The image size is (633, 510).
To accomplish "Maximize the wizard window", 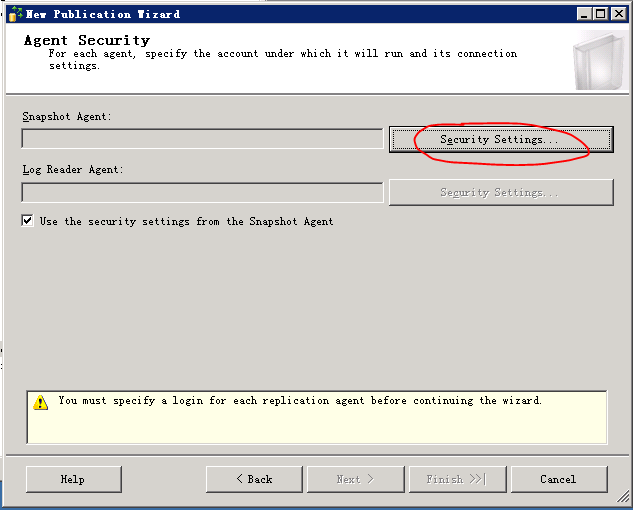I will [x=600, y=14].
